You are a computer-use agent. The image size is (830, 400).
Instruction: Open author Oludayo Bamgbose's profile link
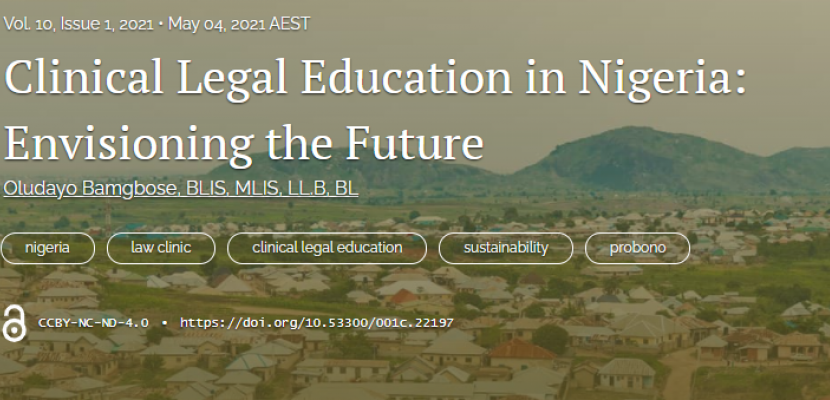pos(92,188)
